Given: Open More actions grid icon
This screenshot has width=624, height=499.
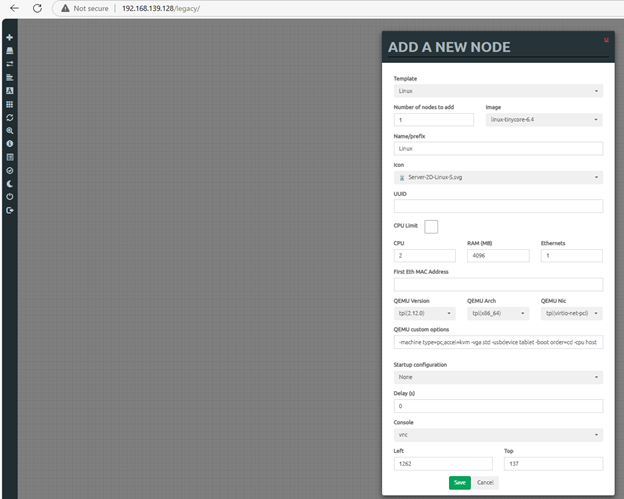Looking at the screenshot, I should 10,103.
